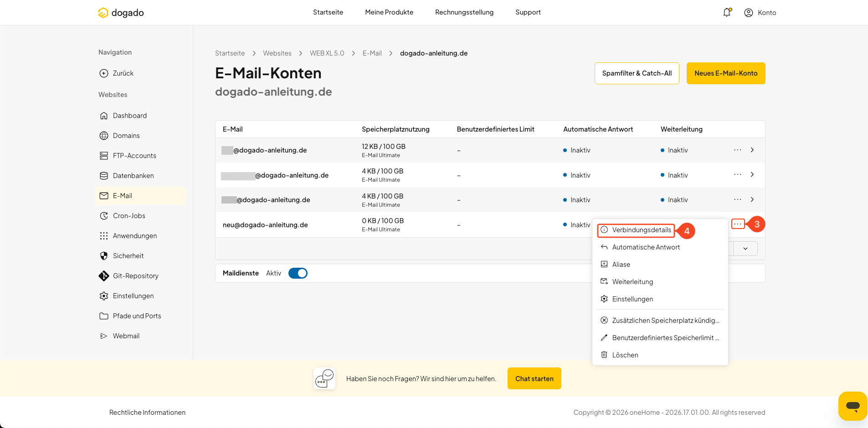868x428 pixels.
Task: Open the pagination dropdown arrow below table
Action: pyautogui.click(x=745, y=249)
